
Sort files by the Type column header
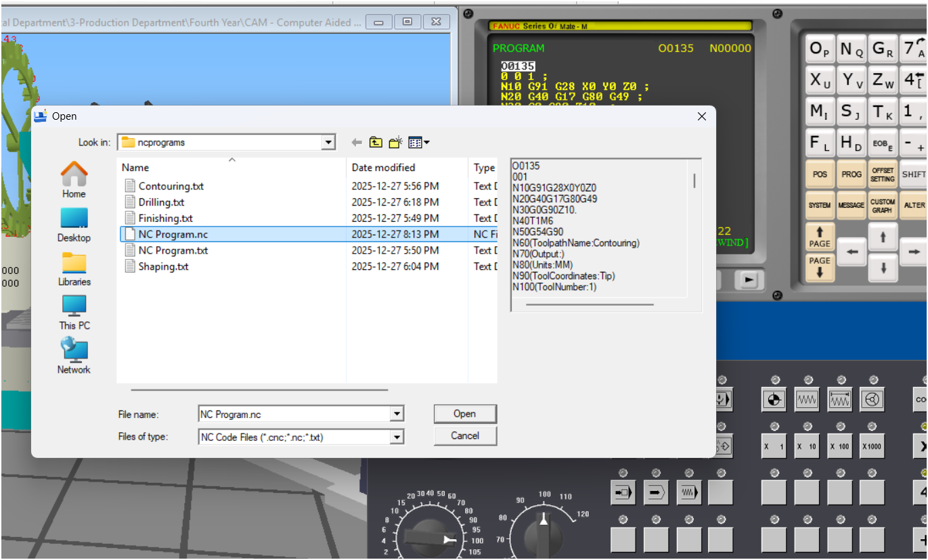(483, 167)
